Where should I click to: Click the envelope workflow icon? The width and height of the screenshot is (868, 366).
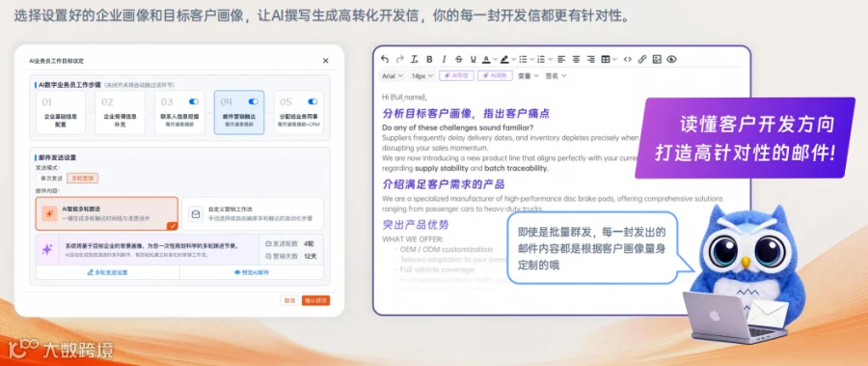coord(195,214)
